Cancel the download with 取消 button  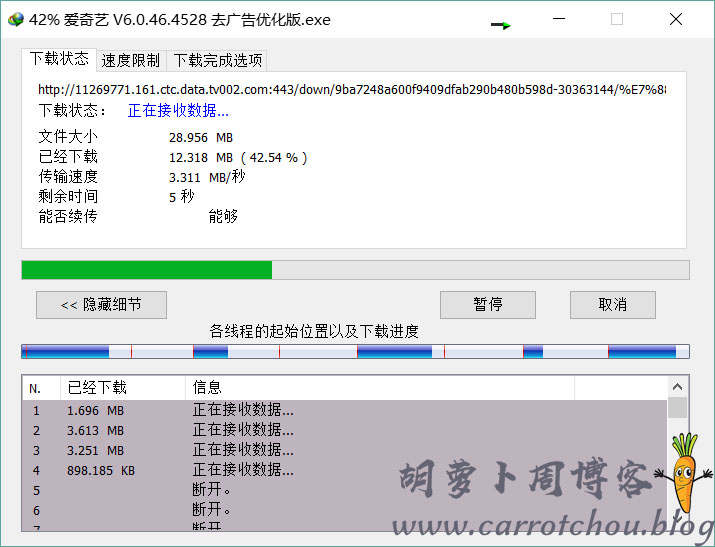tap(612, 304)
